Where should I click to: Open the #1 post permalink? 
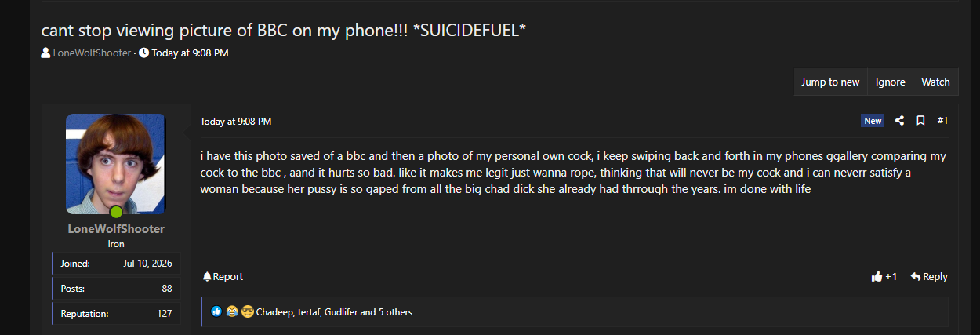[942, 121]
